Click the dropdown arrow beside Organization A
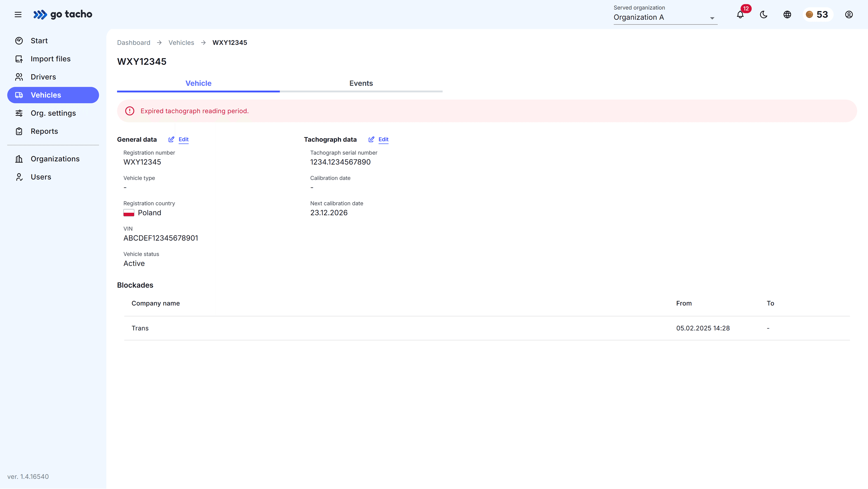868x489 pixels. click(x=712, y=18)
